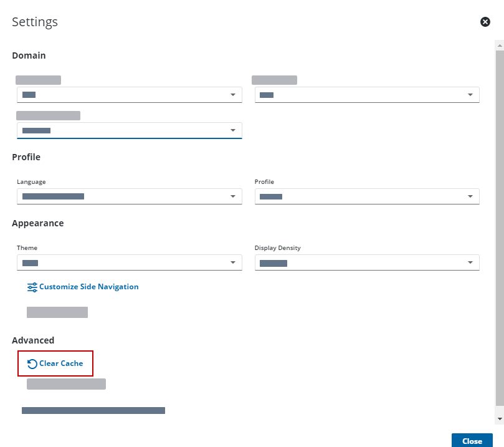Select the current value in Display Density field

click(x=273, y=263)
